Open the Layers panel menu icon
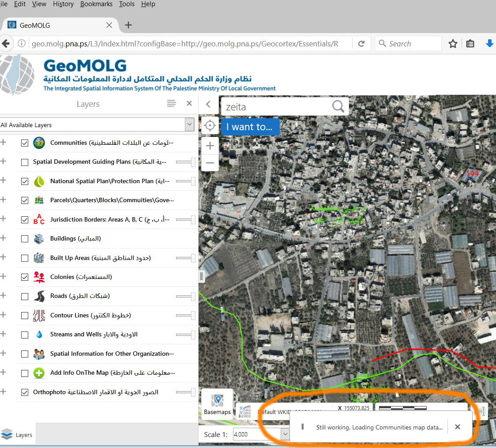The width and height of the screenshot is (496, 448). click(x=172, y=103)
